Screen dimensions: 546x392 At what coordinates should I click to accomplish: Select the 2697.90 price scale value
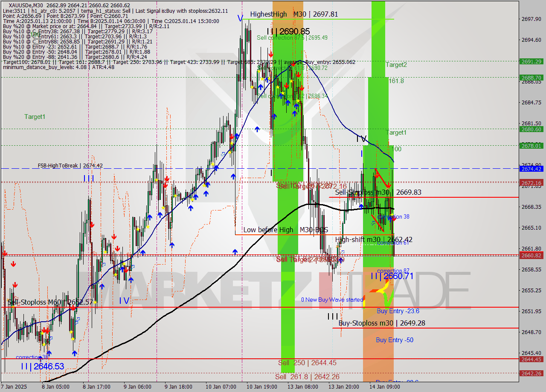click(x=531, y=19)
